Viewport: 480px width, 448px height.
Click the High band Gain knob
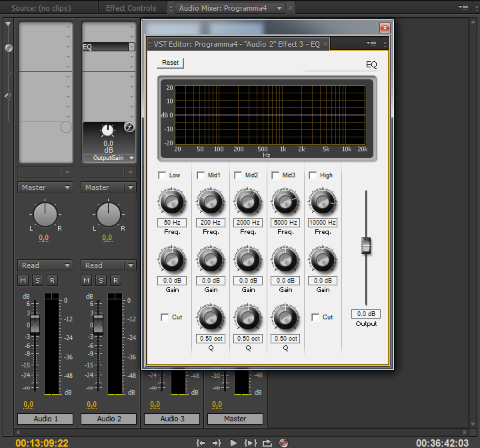point(323,260)
